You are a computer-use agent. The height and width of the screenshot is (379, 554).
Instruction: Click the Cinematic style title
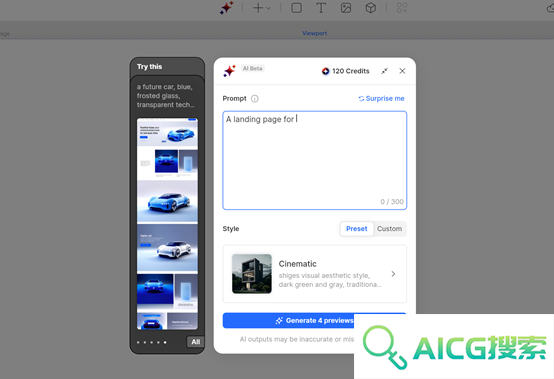point(297,264)
